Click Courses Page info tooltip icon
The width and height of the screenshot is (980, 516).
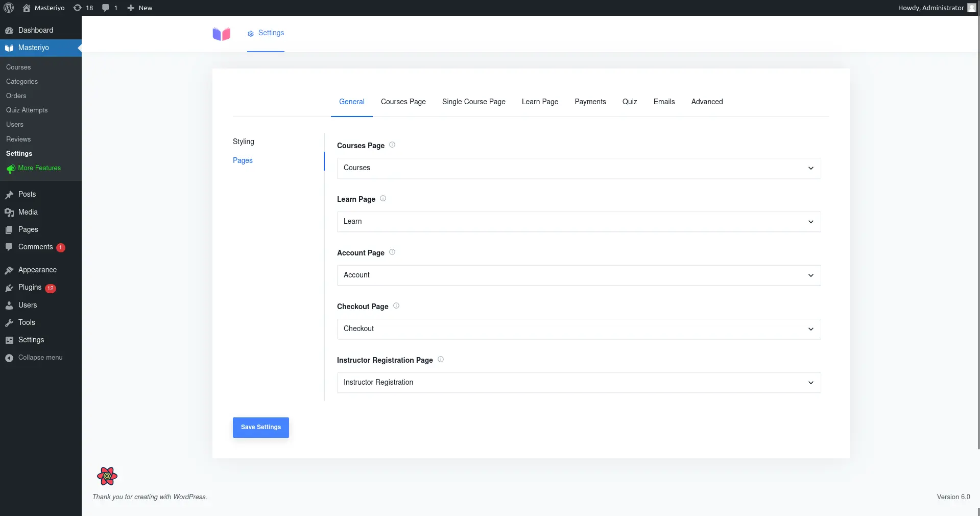coord(392,145)
